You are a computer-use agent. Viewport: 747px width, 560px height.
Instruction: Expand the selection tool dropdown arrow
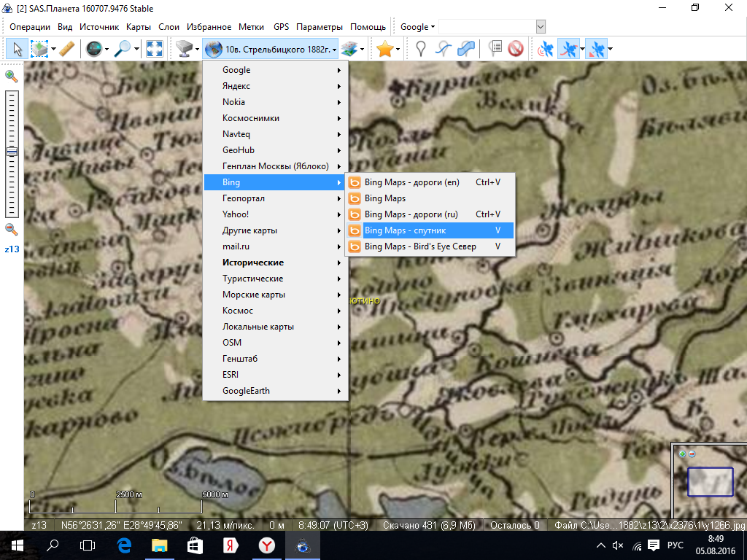pos(53,49)
